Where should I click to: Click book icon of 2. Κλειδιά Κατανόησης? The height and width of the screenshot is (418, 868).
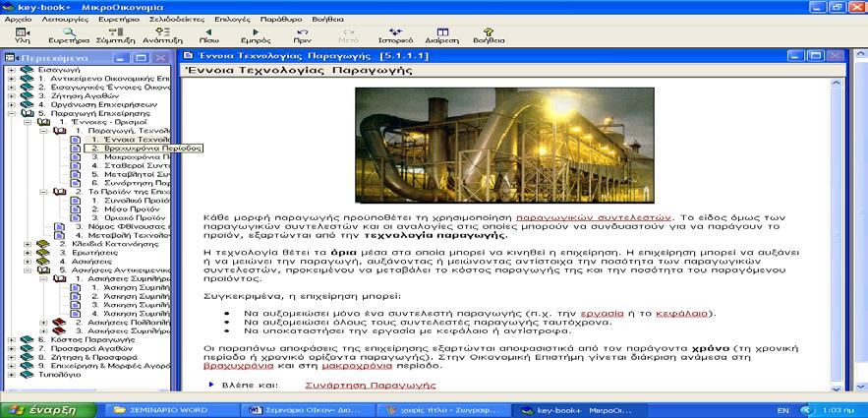(42, 244)
